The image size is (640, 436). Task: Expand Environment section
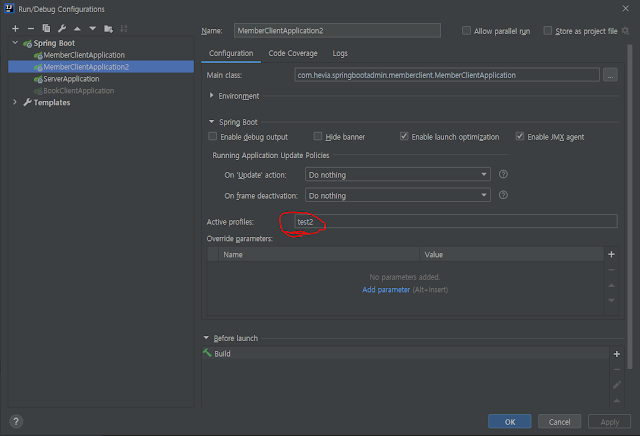tap(211, 96)
